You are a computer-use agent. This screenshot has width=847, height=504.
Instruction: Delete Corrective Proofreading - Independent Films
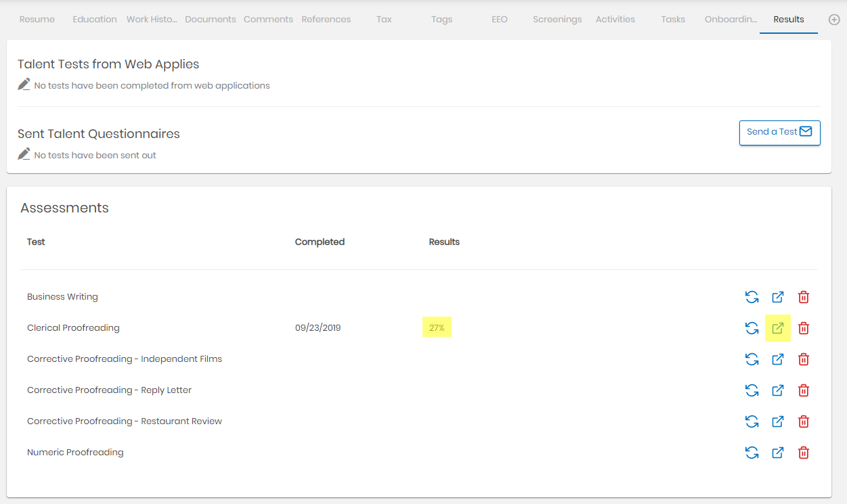click(804, 359)
